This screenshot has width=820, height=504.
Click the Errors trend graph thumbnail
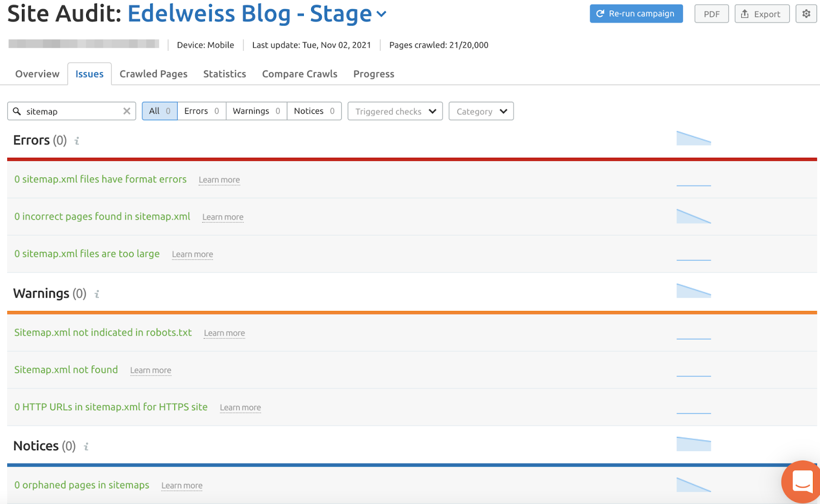coord(693,138)
